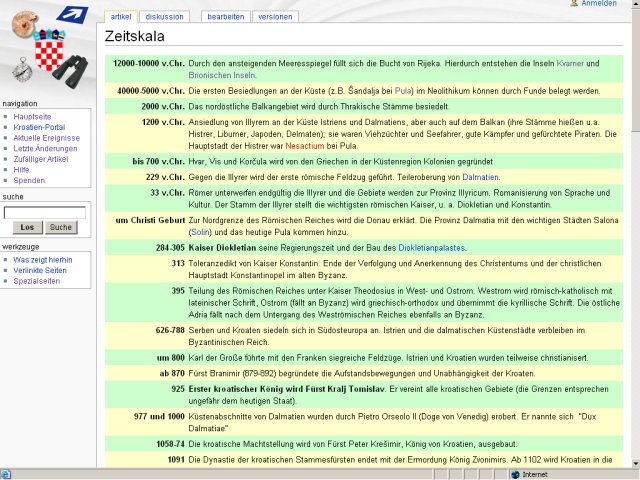
Task: Click the '1058-74' date cell
Action: pyautogui.click(x=170, y=444)
